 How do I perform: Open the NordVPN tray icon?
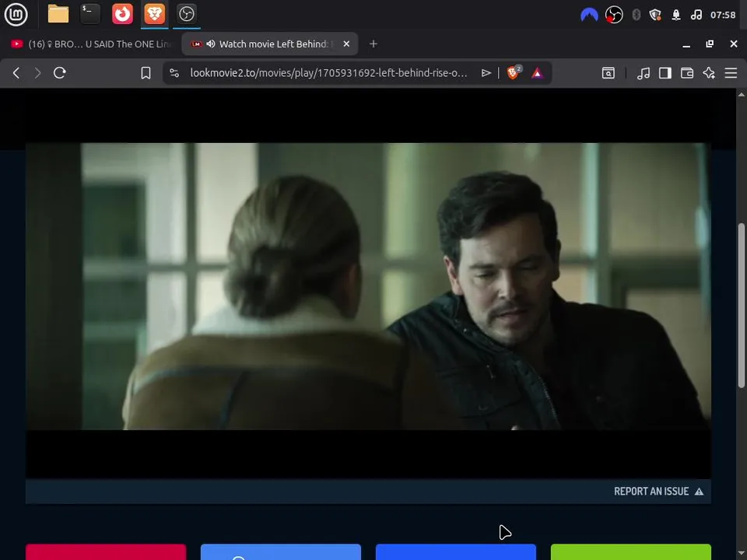589,15
